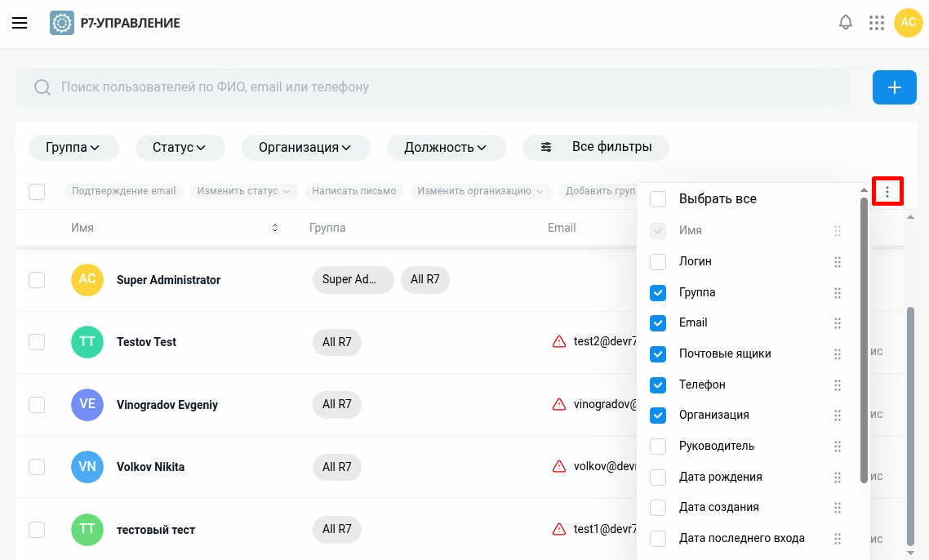The width and height of the screenshot is (929, 560).
Task: Click the search magnifier icon
Action: tap(42, 87)
